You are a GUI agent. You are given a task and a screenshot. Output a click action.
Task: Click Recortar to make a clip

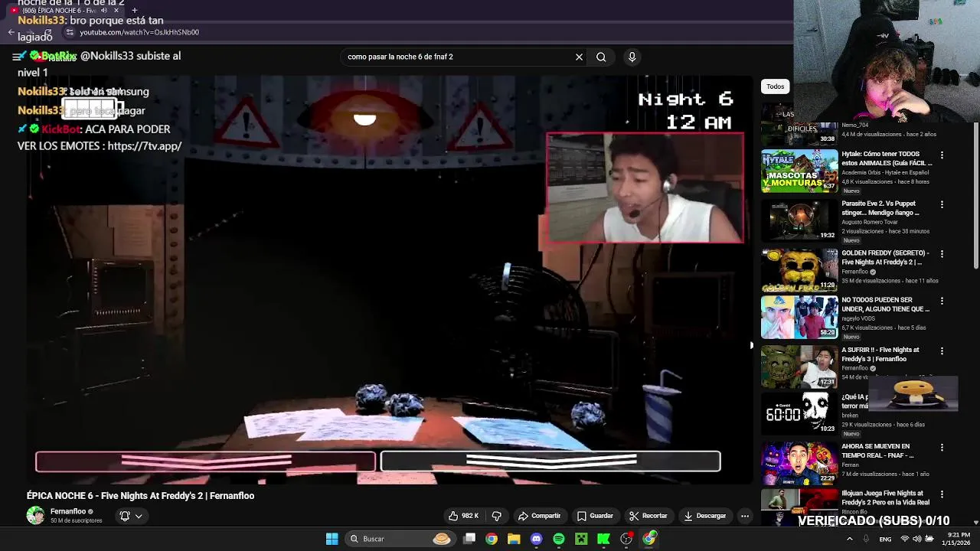(x=648, y=516)
